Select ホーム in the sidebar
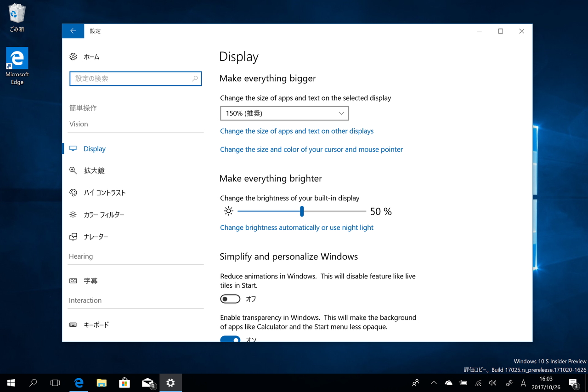 pos(91,57)
